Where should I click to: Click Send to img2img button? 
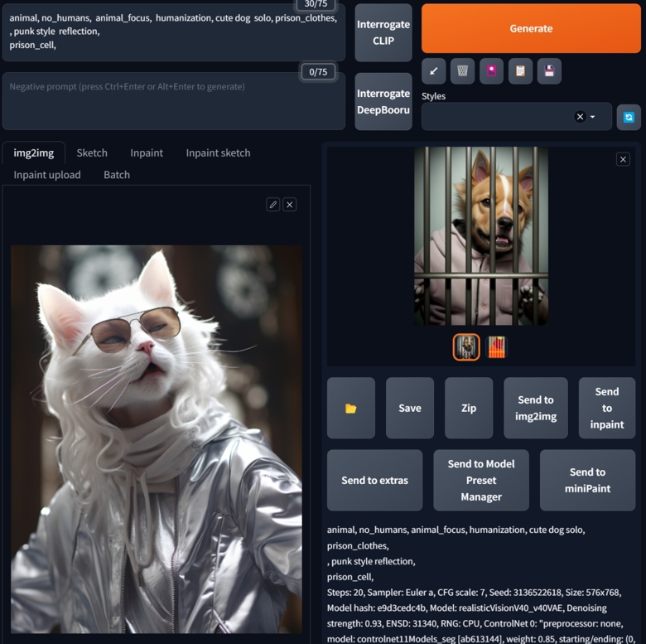click(x=536, y=408)
